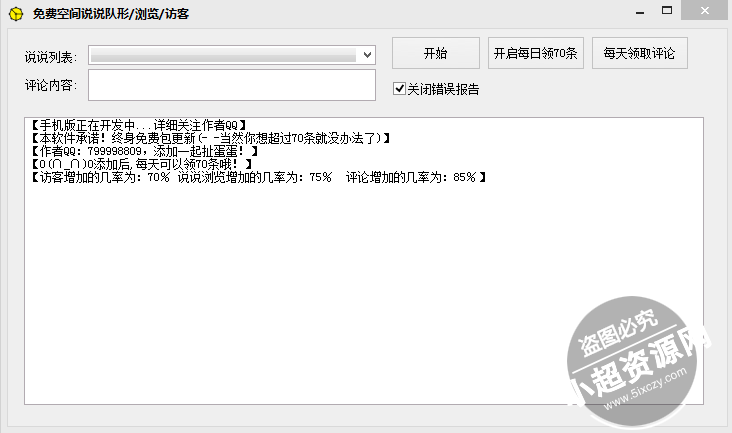Screen dimensions: 732x433
Task: Click the log line 手机版正在开发中
Action: click(139, 125)
